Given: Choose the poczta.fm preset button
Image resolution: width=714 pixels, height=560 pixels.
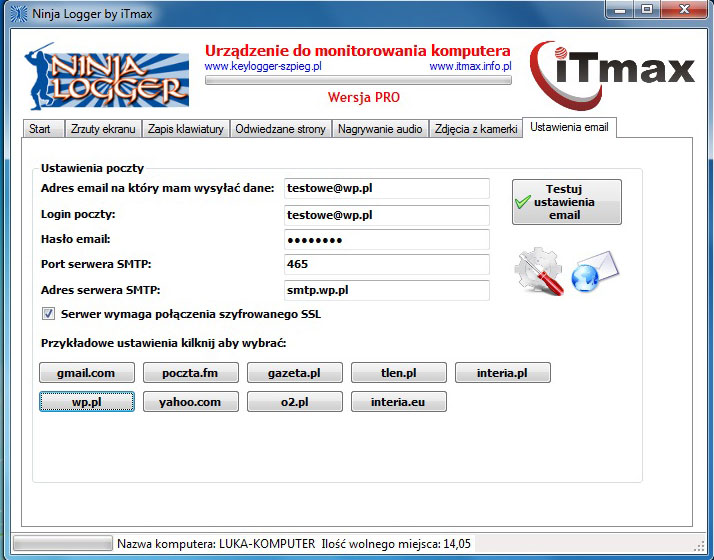Looking at the screenshot, I should pyautogui.click(x=190, y=373).
